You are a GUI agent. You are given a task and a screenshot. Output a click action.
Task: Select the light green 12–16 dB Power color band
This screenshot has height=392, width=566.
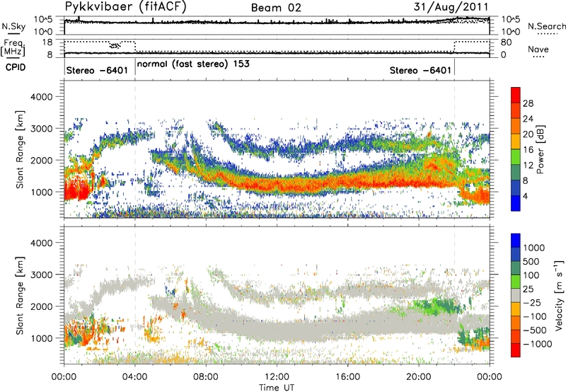tap(516, 157)
